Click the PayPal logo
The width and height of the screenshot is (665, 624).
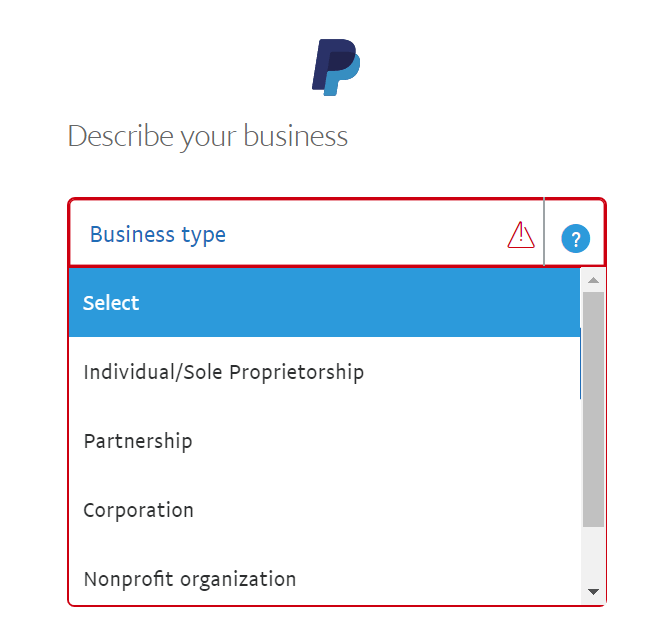335,67
